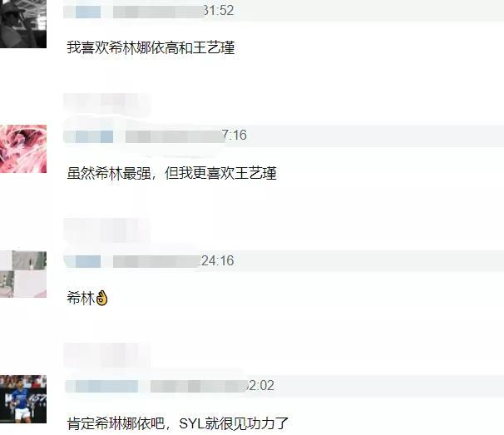Click blurred gray date beside 2:02 timestamp
Image resolution: width=504 pixels, height=435 pixels.
coord(198,387)
